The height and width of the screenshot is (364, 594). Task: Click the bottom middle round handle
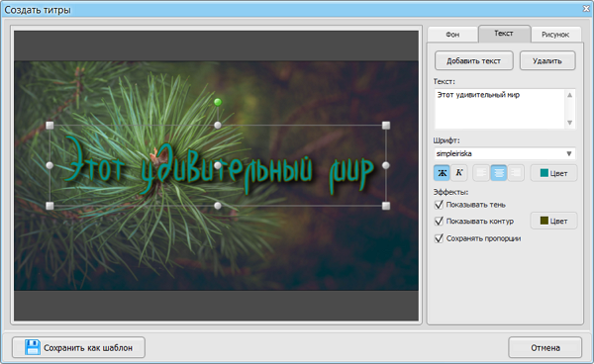click(x=218, y=206)
